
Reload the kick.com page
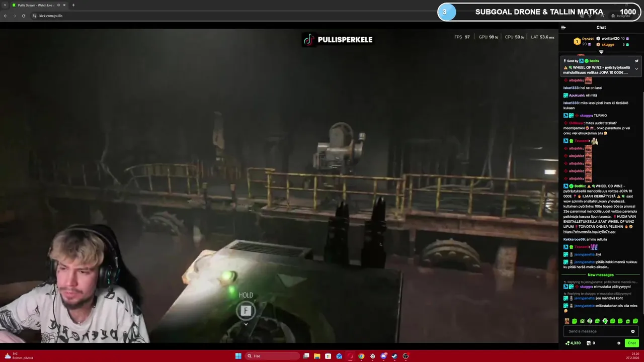point(23,16)
